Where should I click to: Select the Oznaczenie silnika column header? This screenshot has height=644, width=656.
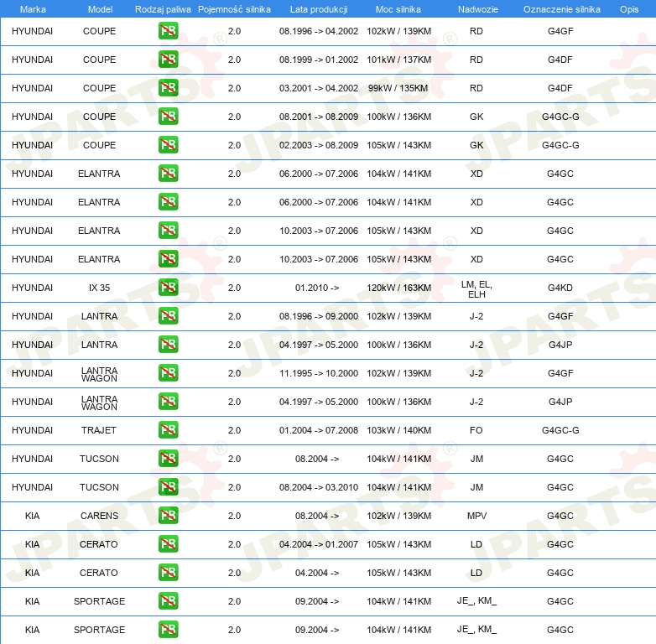[x=561, y=9]
